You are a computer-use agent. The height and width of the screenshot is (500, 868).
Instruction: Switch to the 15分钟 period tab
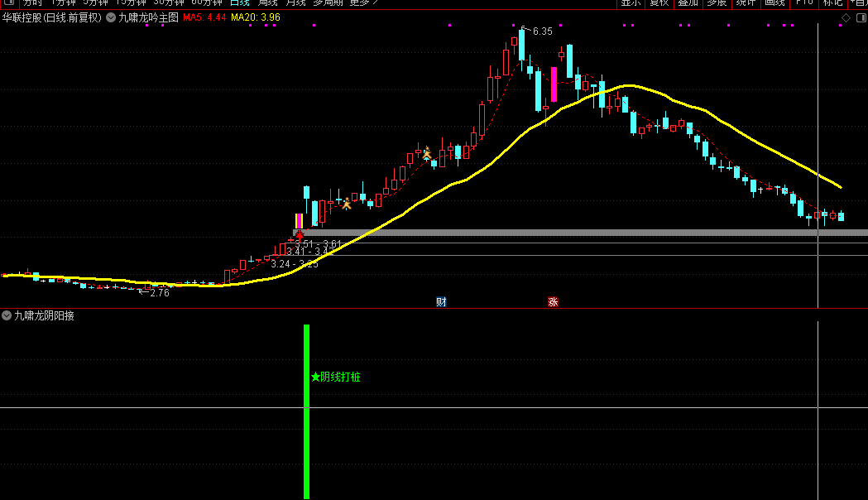click(131, 2)
